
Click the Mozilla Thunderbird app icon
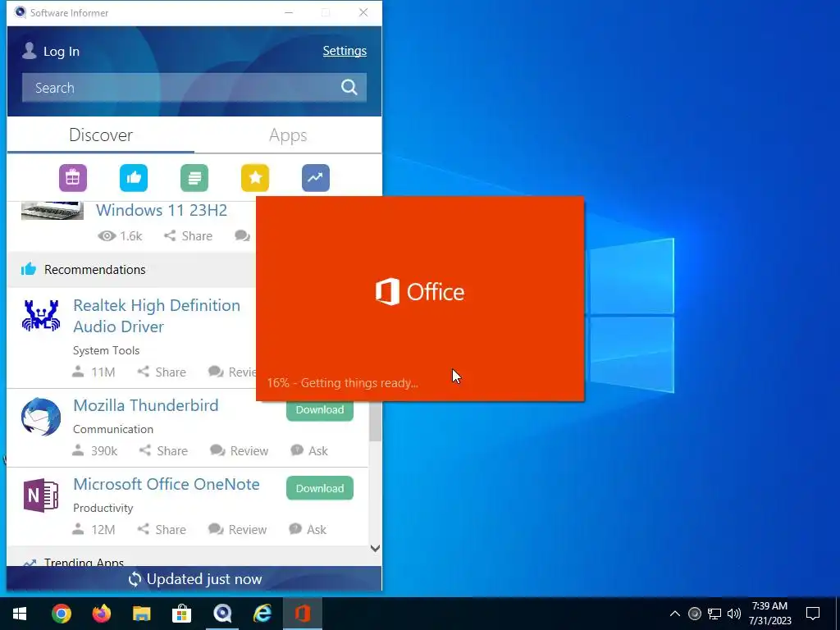tap(41, 418)
